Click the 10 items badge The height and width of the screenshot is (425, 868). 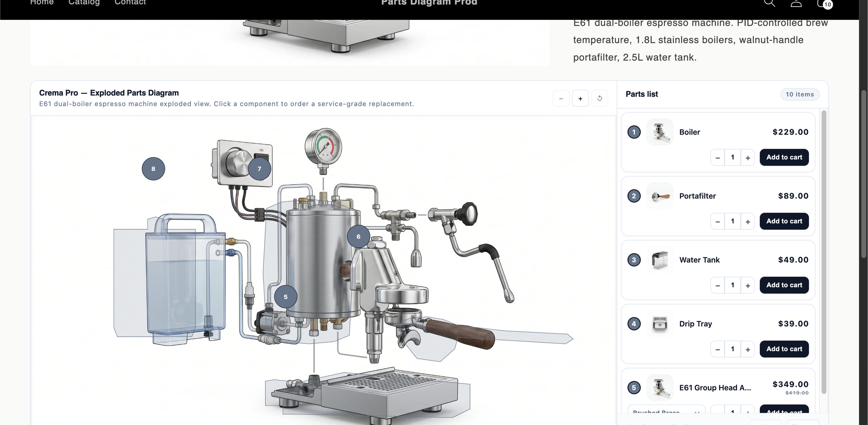pos(800,94)
